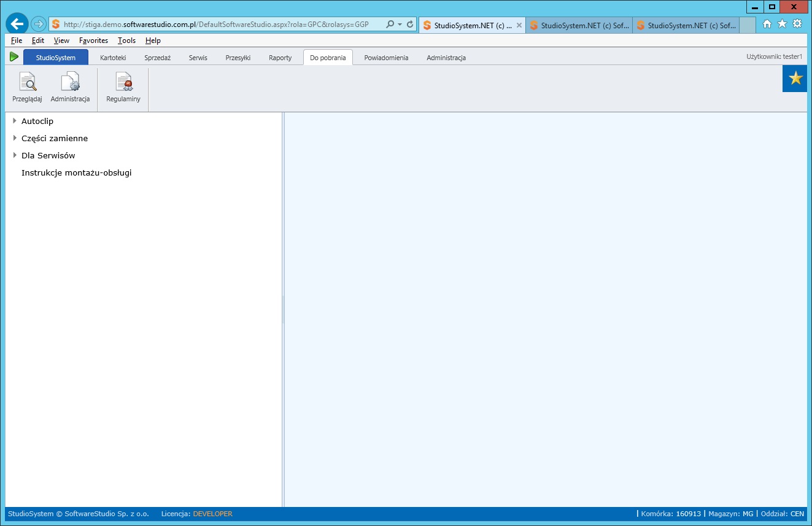Open the Edit menu
Screen dimensions: 812x526
tap(38, 41)
